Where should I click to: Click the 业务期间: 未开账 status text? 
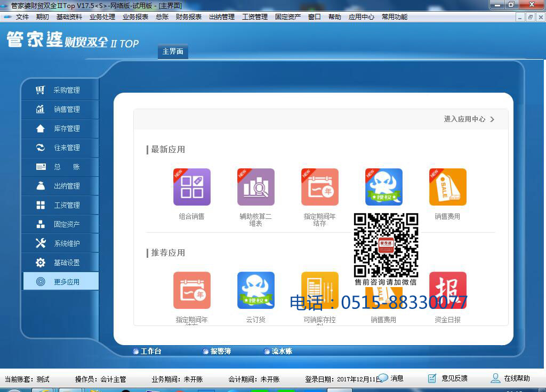(x=177, y=379)
